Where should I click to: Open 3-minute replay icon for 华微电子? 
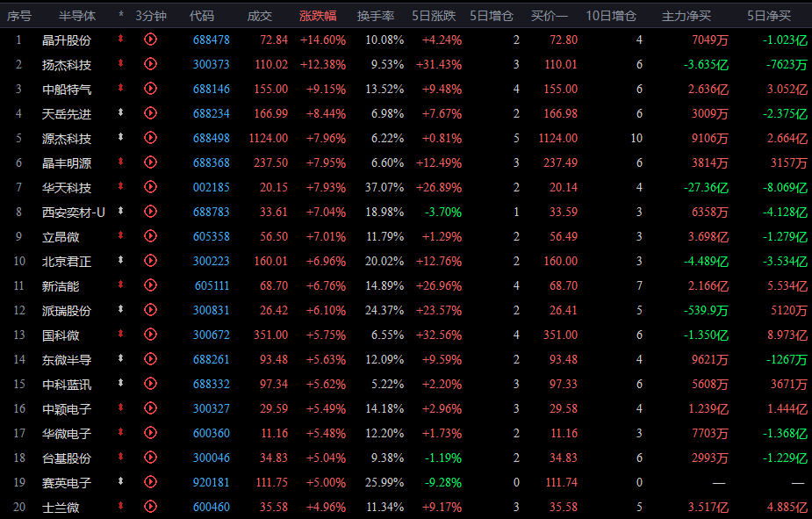coord(150,432)
